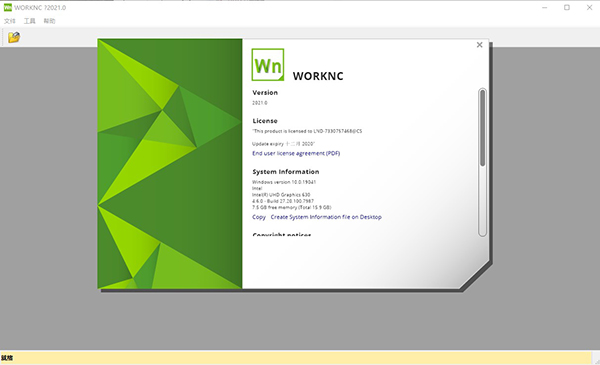This screenshot has height=365, width=600.
Task: Close the WORKNC main window
Action: (x=589, y=8)
